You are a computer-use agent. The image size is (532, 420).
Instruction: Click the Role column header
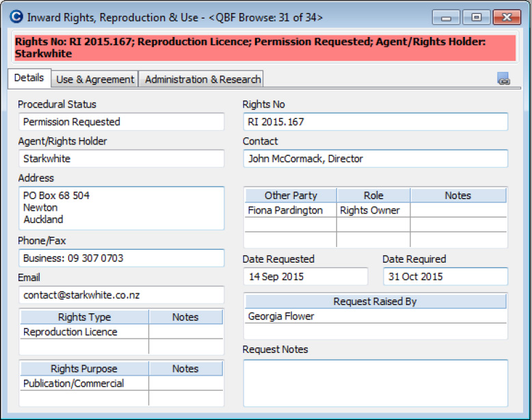pyautogui.click(x=373, y=195)
